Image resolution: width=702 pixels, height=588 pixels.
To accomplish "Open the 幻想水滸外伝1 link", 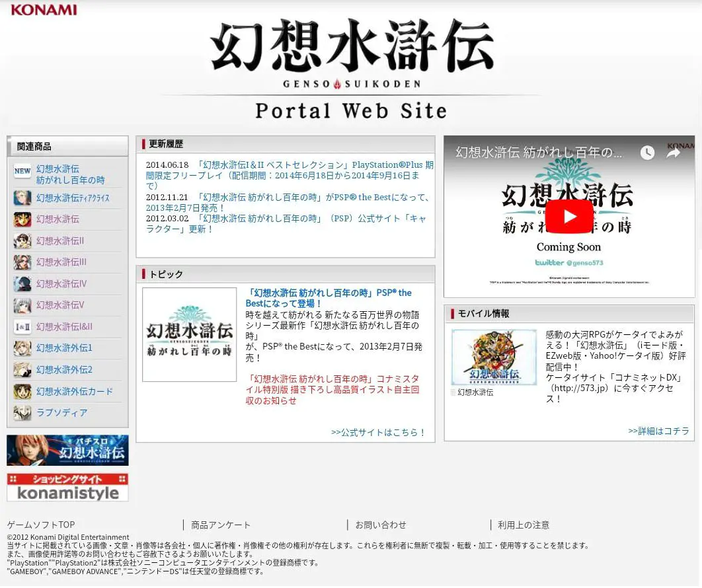I will (x=64, y=348).
